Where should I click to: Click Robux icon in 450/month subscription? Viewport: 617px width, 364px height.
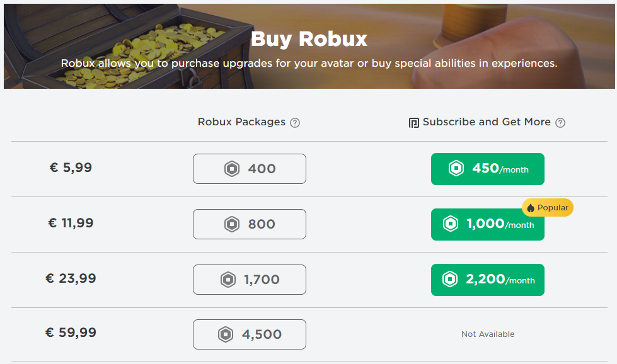point(456,169)
